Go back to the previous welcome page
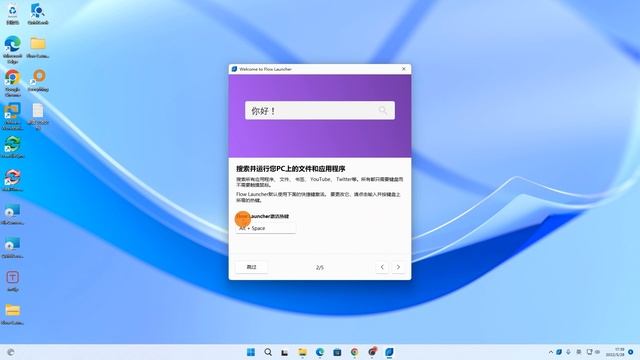The image size is (640, 360). (382, 267)
